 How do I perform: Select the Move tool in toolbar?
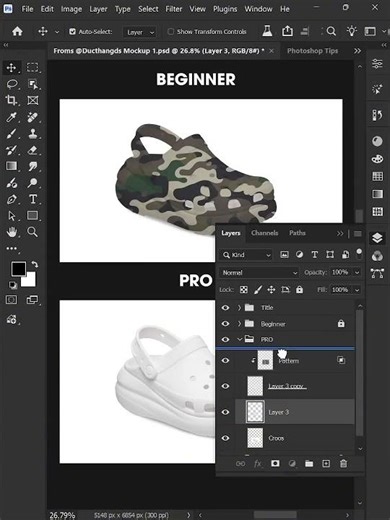pyautogui.click(x=11, y=68)
